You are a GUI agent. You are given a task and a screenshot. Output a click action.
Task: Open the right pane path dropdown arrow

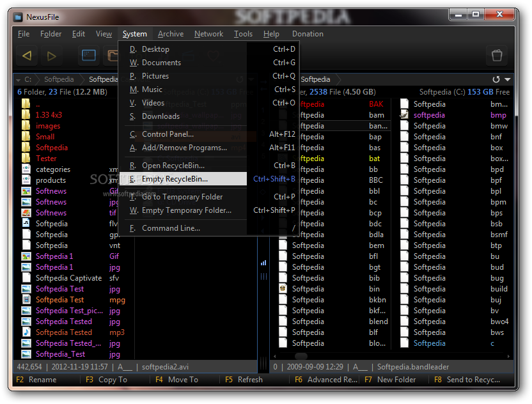click(x=508, y=79)
